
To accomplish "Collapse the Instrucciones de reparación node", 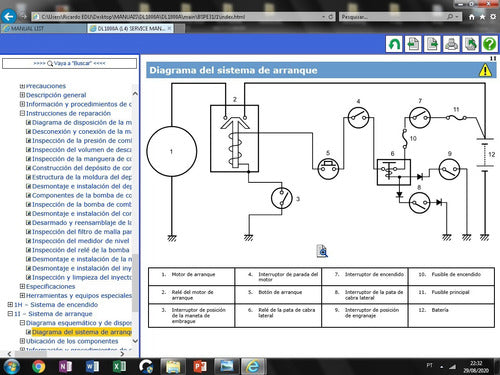I will click(22, 113).
